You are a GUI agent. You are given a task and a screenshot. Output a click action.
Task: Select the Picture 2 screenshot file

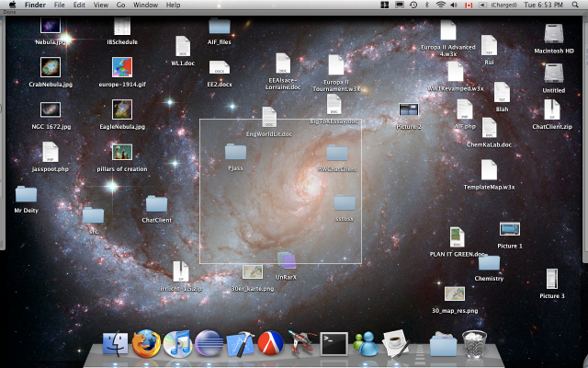click(408, 109)
